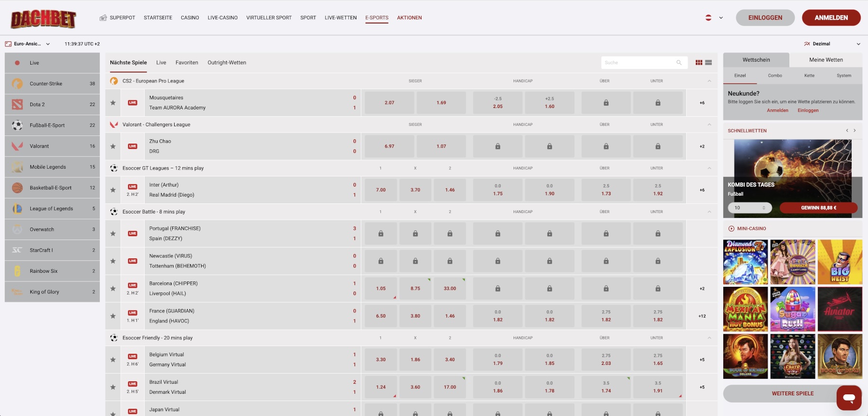Image resolution: width=868 pixels, height=416 pixels.
Task: Click the ANMELDEN header button
Action: tap(831, 18)
